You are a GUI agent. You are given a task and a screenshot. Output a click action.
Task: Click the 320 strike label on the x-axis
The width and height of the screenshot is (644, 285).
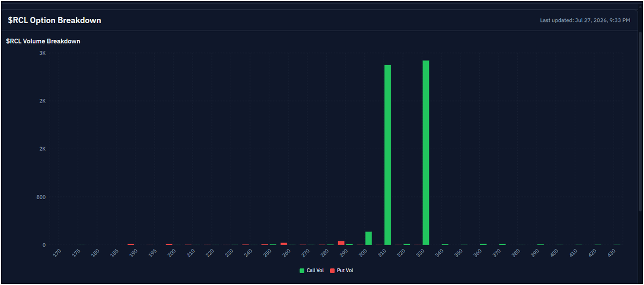click(x=400, y=253)
